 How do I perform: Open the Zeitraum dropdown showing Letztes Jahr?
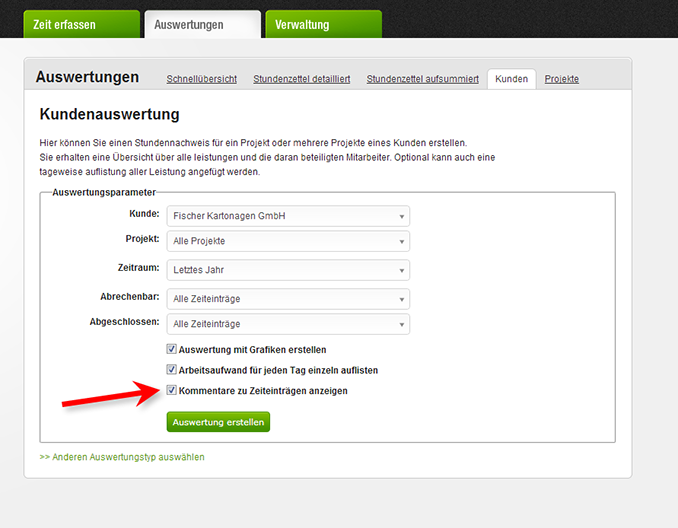pyautogui.click(x=288, y=270)
